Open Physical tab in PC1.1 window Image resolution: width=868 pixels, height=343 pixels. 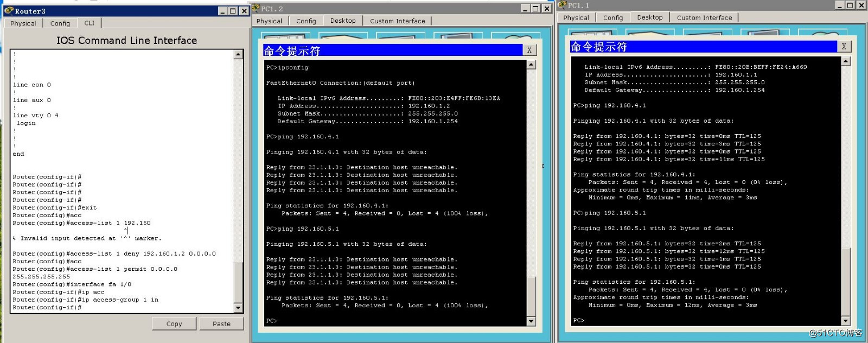[576, 18]
